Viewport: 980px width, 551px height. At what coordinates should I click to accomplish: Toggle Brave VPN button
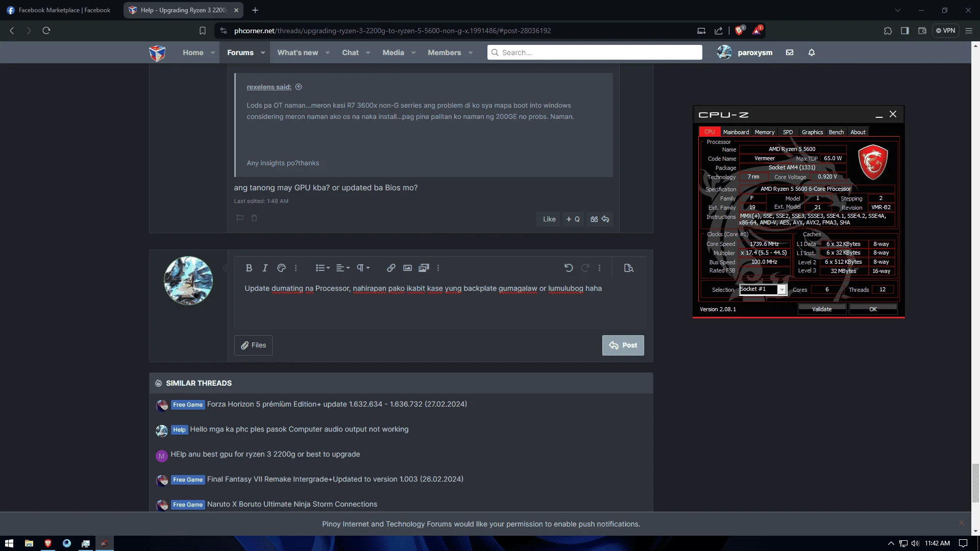click(x=945, y=31)
